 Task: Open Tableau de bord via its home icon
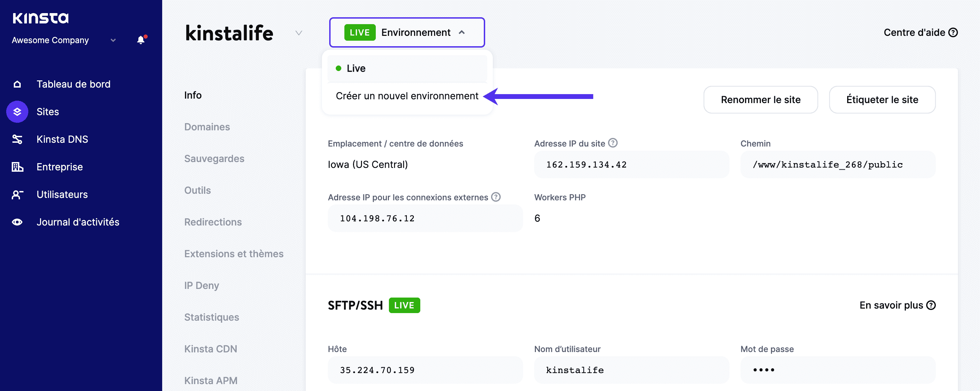[x=17, y=84]
